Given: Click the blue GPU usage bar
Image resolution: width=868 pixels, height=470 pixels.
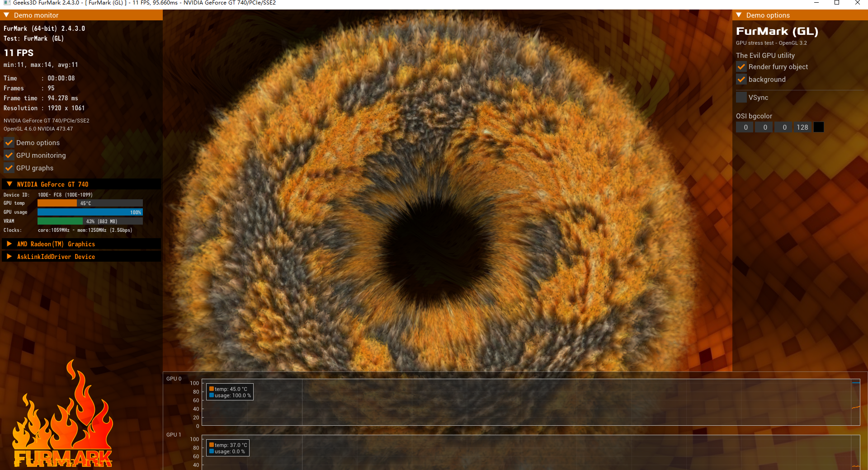Looking at the screenshot, I should [x=90, y=212].
